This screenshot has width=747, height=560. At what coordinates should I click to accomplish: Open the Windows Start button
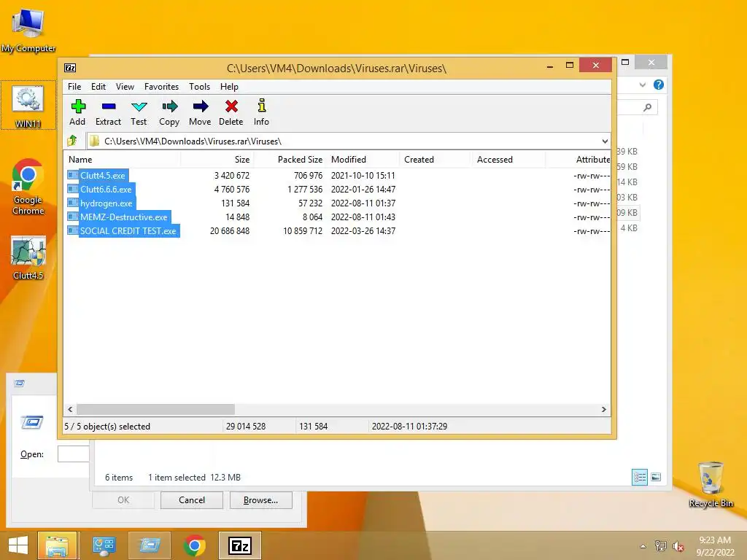coord(18,545)
